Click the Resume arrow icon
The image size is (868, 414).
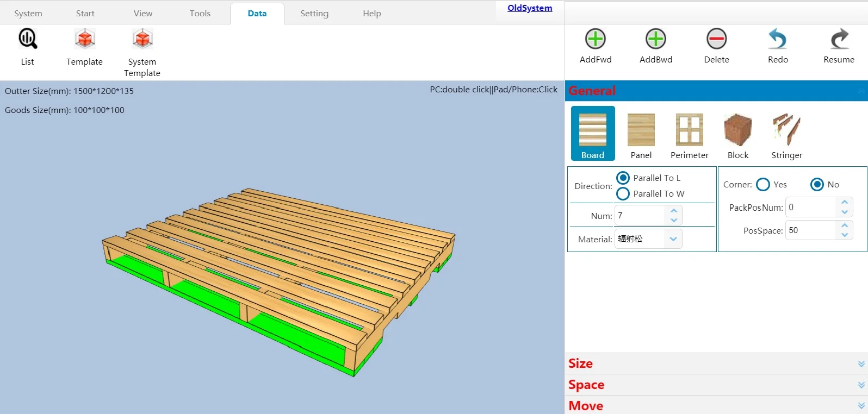tap(839, 39)
